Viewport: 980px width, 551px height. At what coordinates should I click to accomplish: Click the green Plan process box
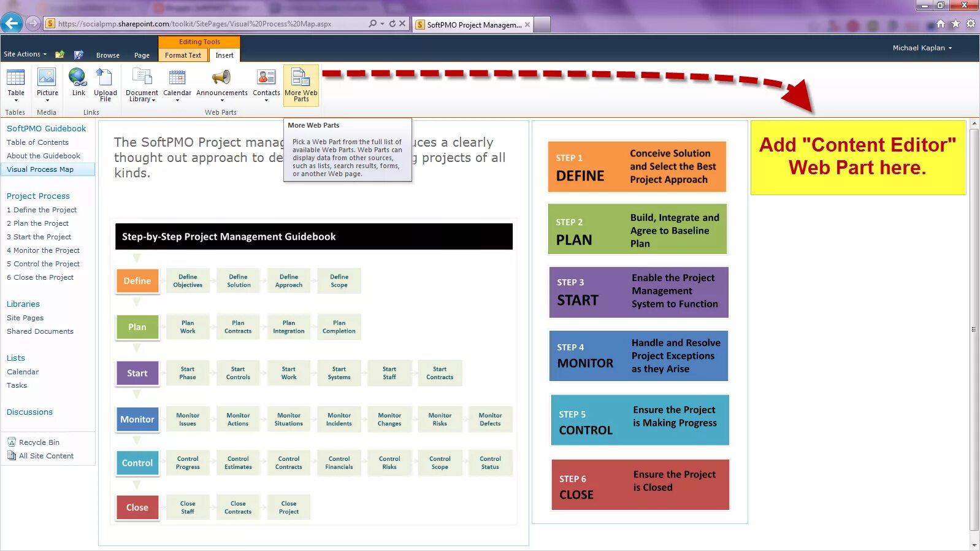click(x=137, y=327)
